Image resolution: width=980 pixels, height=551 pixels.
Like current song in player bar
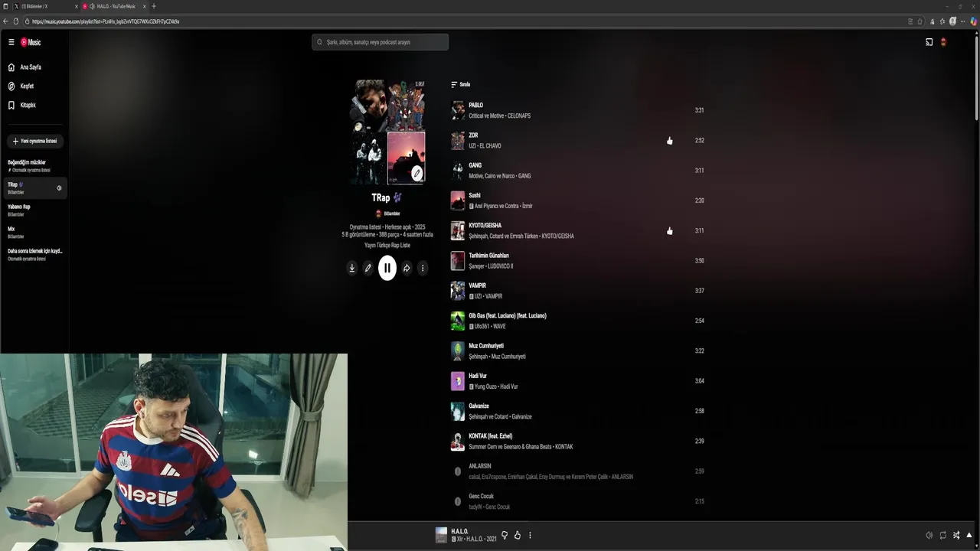[518, 535]
